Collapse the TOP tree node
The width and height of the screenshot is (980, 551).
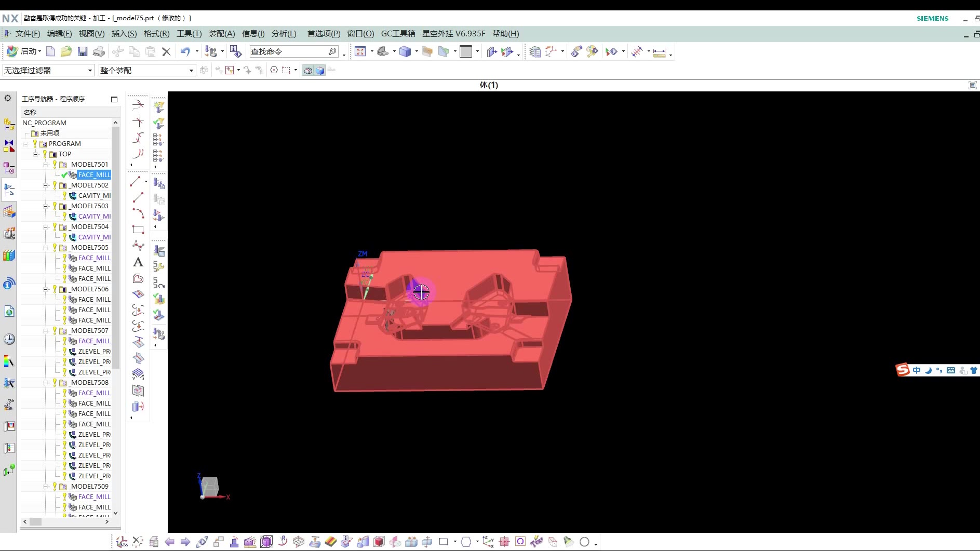pyautogui.click(x=35, y=154)
